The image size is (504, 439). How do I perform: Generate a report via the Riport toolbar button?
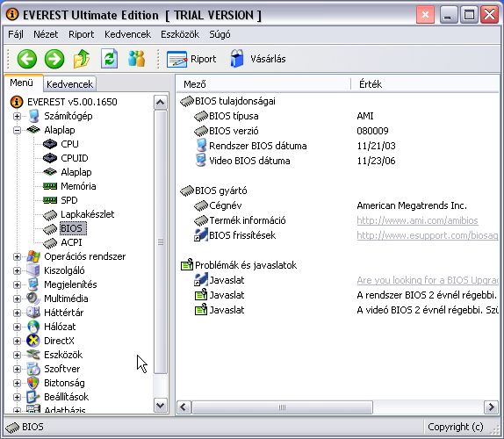(191, 59)
